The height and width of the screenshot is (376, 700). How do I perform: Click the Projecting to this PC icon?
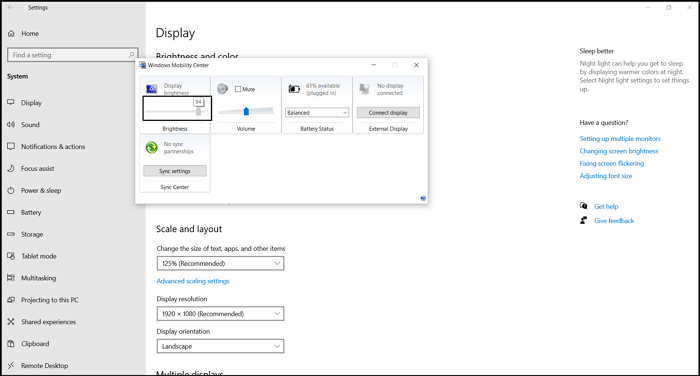point(11,300)
